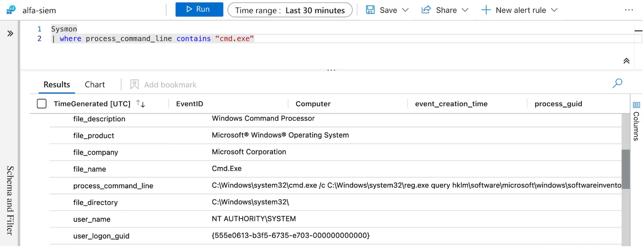
Task: Select the Microsoft Corporation value
Action: tap(249, 152)
